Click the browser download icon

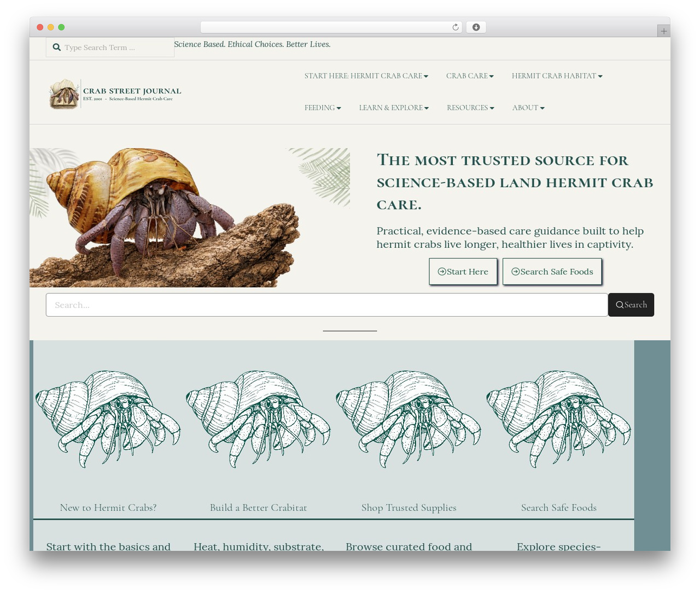click(476, 27)
